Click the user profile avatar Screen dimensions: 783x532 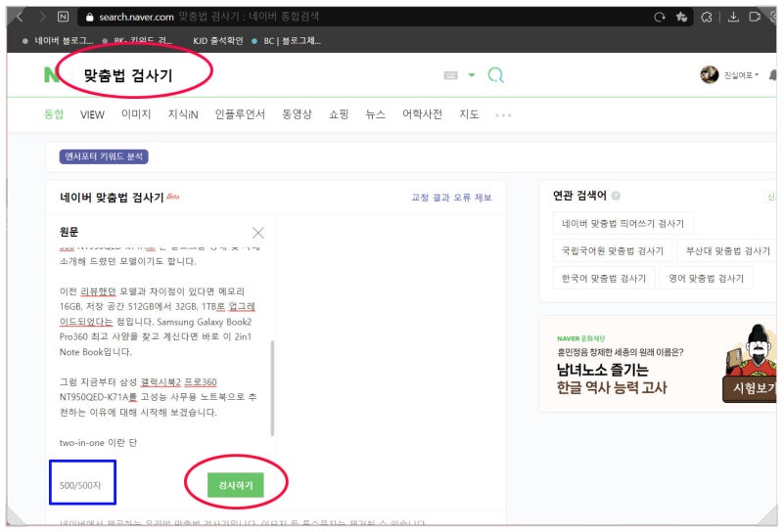coord(709,75)
